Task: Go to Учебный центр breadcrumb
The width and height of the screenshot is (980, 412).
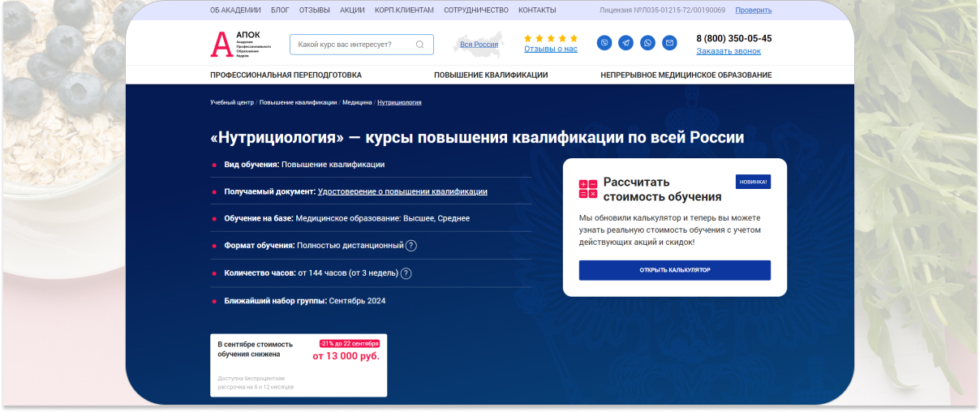Action: point(232,103)
